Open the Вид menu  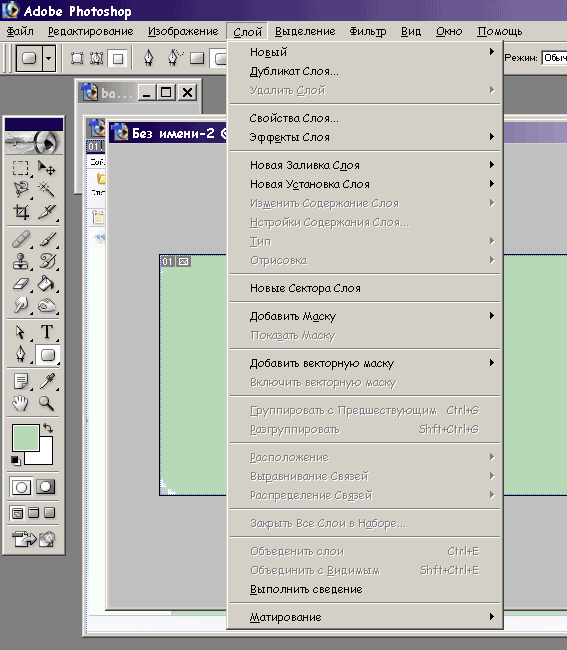411,31
